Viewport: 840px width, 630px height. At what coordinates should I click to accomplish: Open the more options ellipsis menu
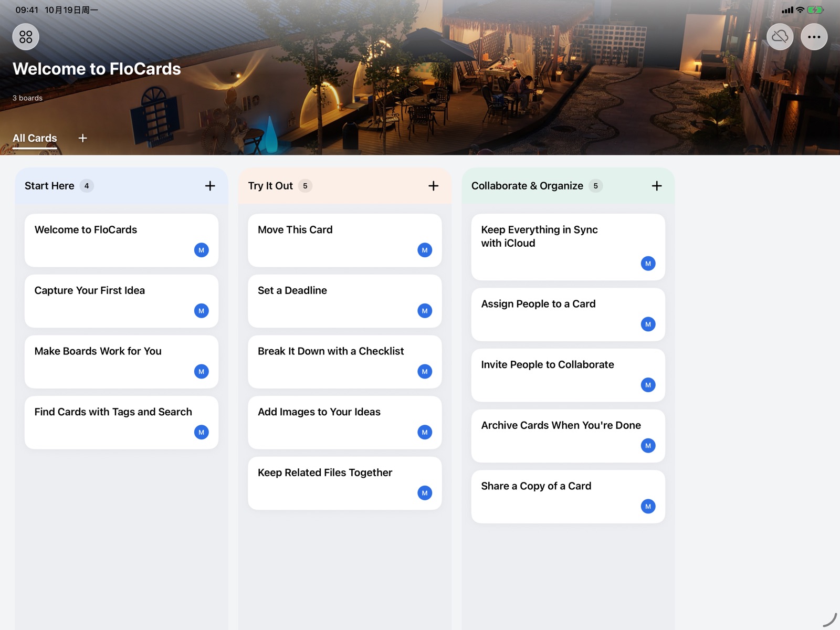[814, 37]
